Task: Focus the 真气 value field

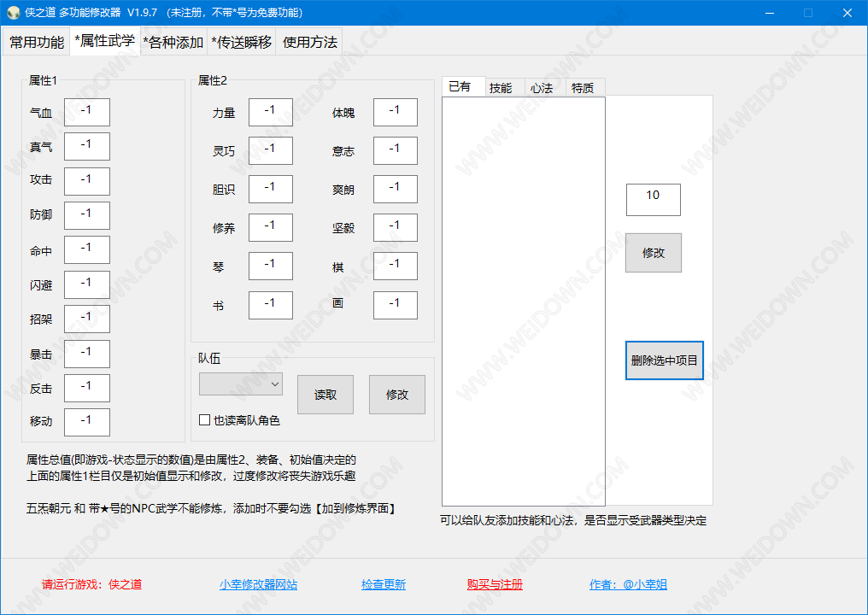Action: tap(87, 146)
